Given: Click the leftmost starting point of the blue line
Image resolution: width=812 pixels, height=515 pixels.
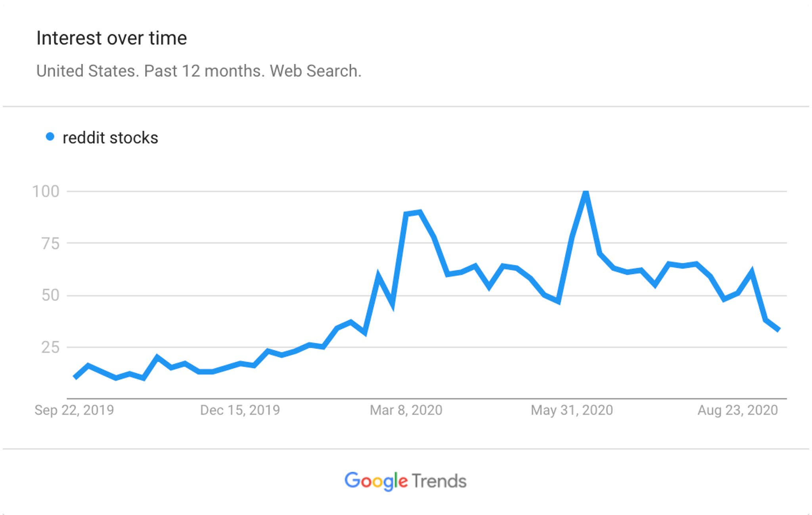Looking at the screenshot, I should click(x=75, y=377).
